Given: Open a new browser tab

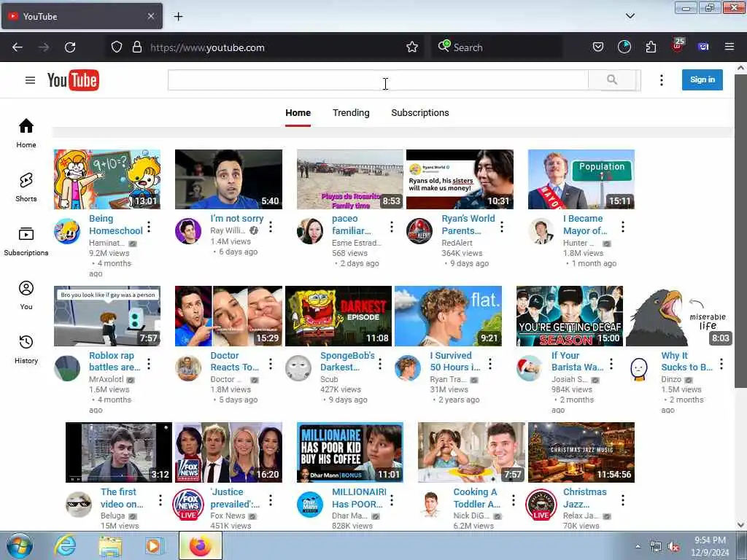Looking at the screenshot, I should (x=178, y=17).
